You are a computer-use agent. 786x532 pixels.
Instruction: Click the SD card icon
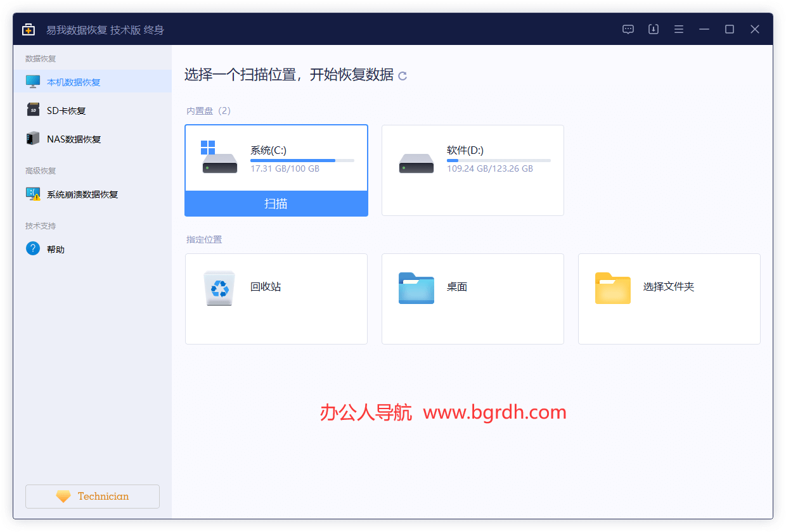33,110
